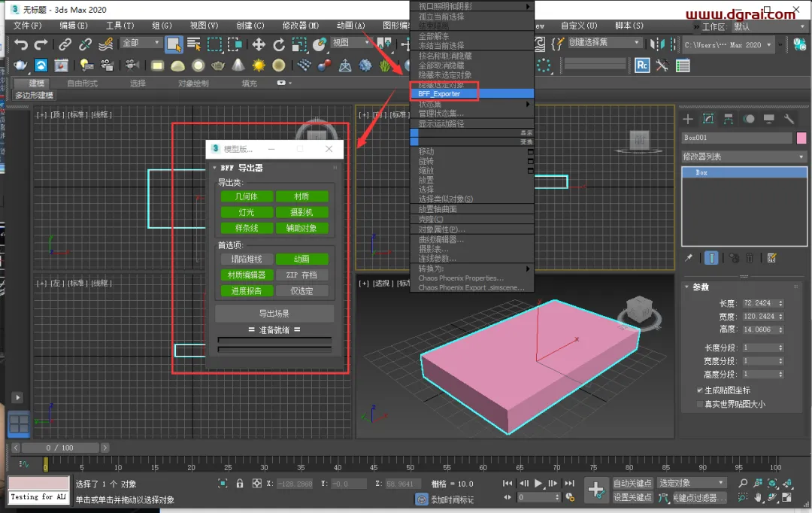The image size is (812, 513).
Task: Click the 几何体 export button
Action: 247,196
